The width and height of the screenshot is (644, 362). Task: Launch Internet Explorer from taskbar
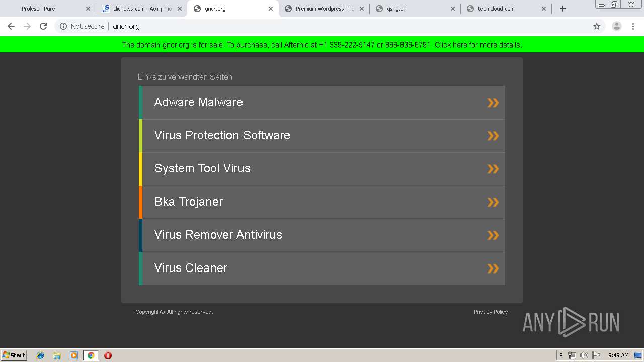(x=40, y=355)
